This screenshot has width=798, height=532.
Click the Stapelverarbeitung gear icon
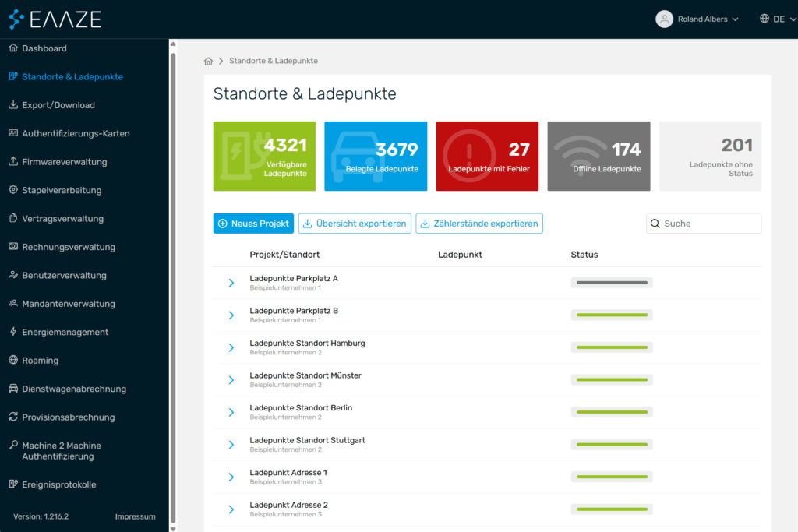(x=13, y=190)
